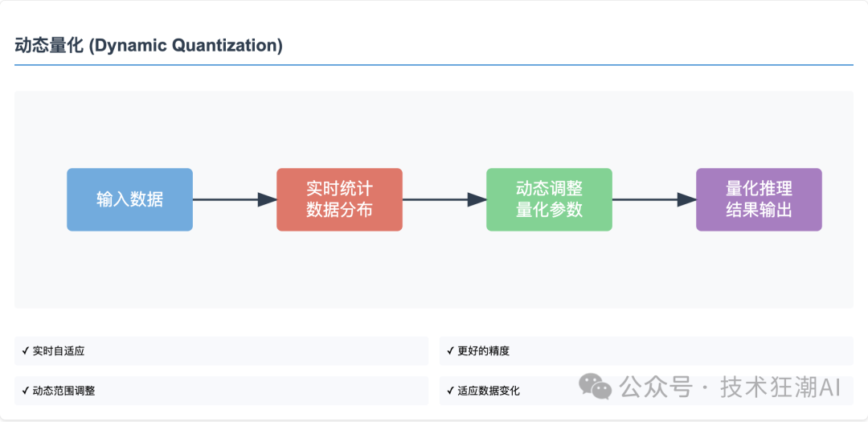Select the green 动态调整量化参数 box

click(549, 199)
